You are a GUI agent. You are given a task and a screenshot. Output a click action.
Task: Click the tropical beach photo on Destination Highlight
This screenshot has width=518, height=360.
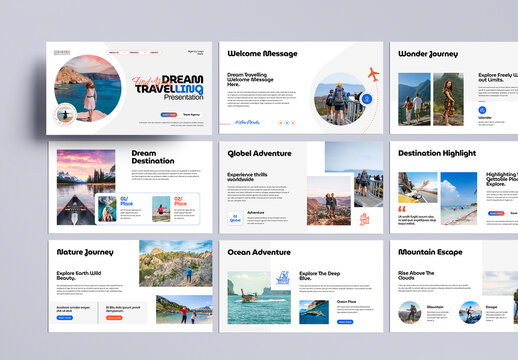coord(459,198)
